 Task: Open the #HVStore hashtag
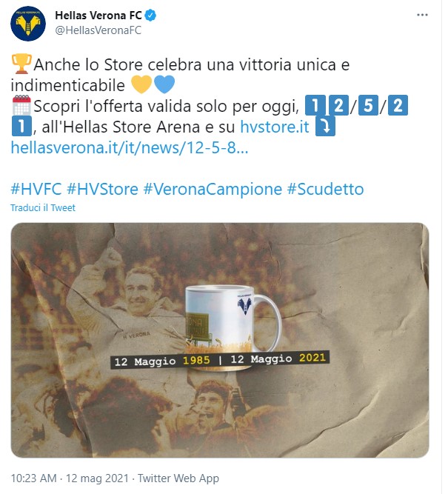(102, 189)
